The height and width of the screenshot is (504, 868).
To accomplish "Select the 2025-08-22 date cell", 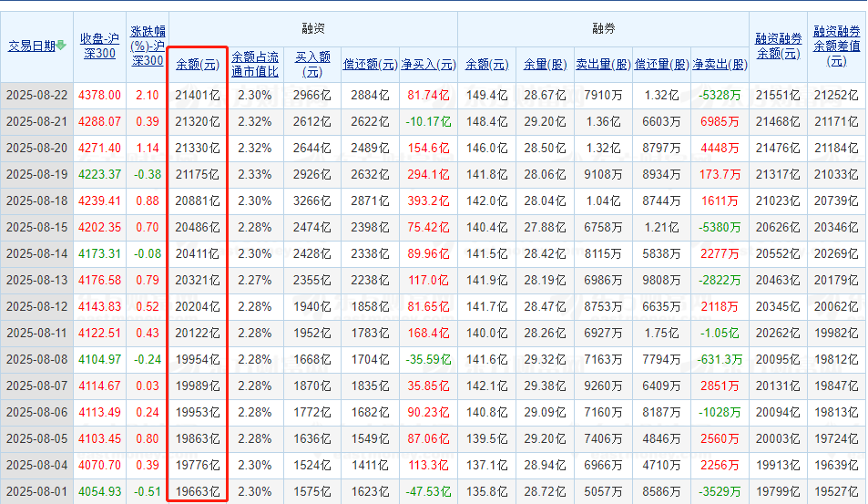I will pyautogui.click(x=36, y=96).
